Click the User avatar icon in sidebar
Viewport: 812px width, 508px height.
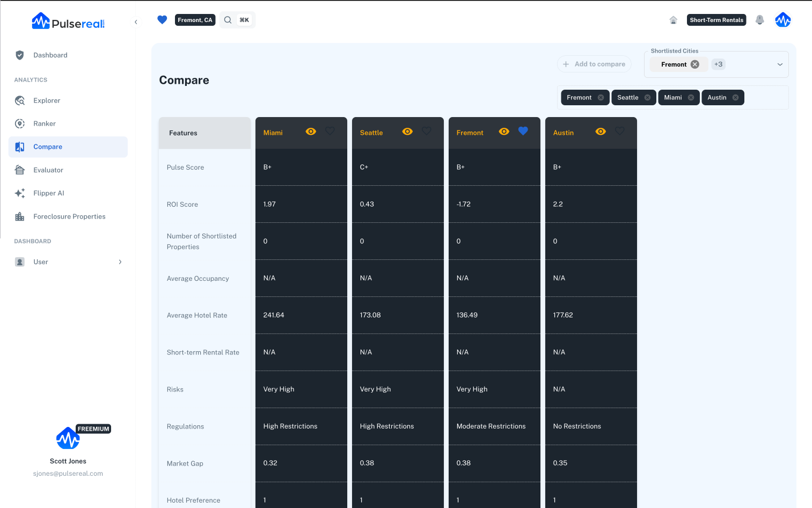(20, 262)
